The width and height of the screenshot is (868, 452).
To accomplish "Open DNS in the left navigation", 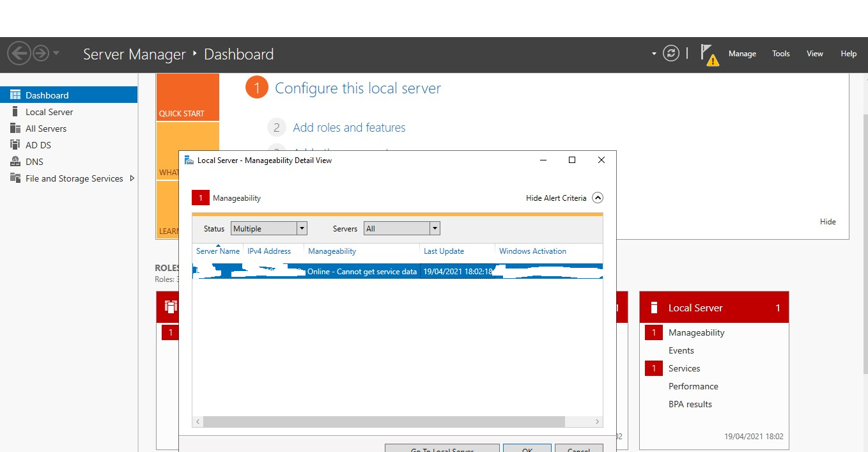I will pyautogui.click(x=69, y=162).
